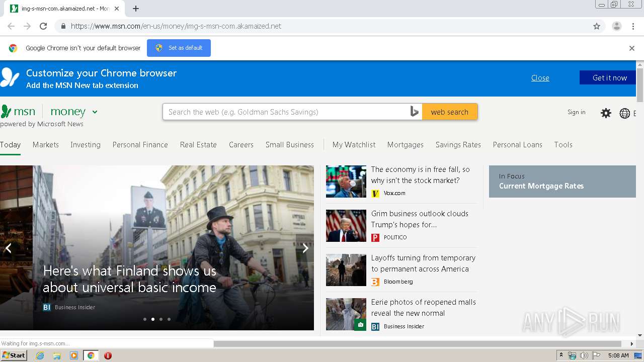Bookmark this page with the star
The width and height of the screenshot is (644, 362).
(x=597, y=26)
